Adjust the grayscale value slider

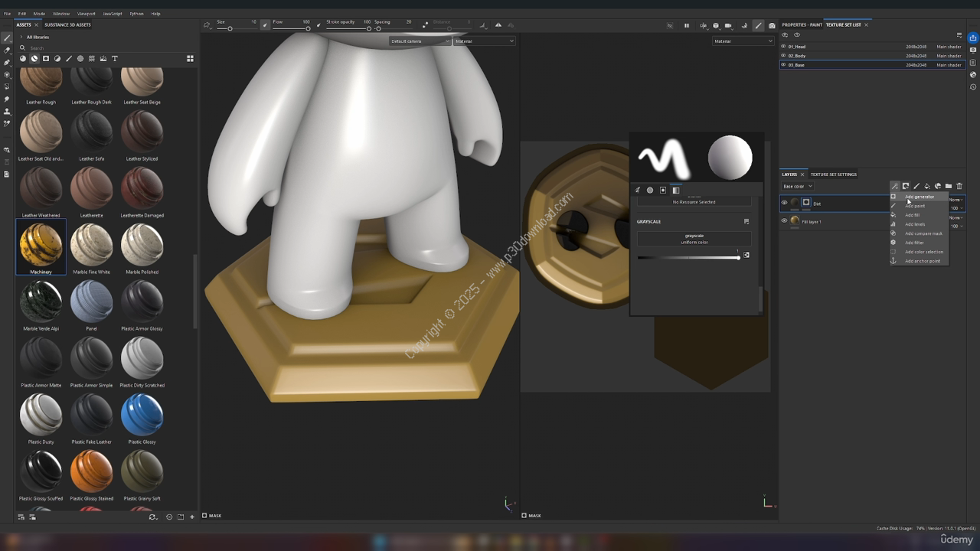[688, 258]
